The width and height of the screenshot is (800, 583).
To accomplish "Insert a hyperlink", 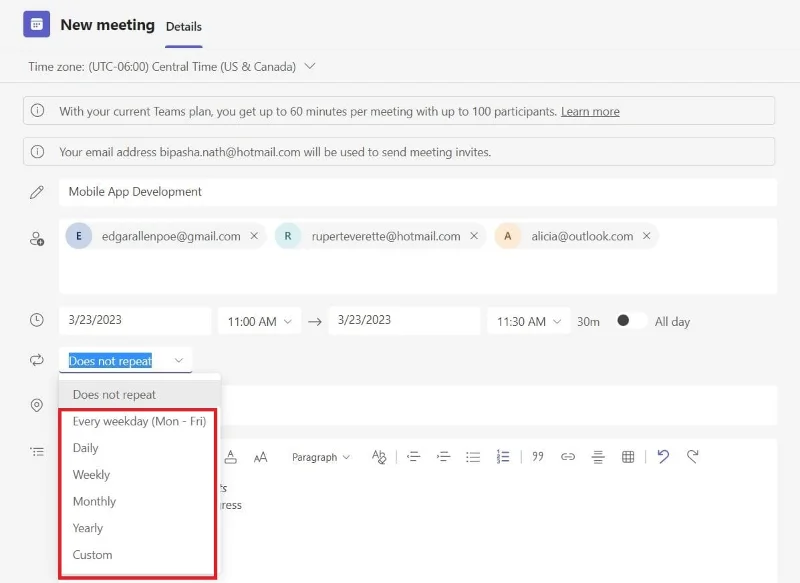I will 568,457.
